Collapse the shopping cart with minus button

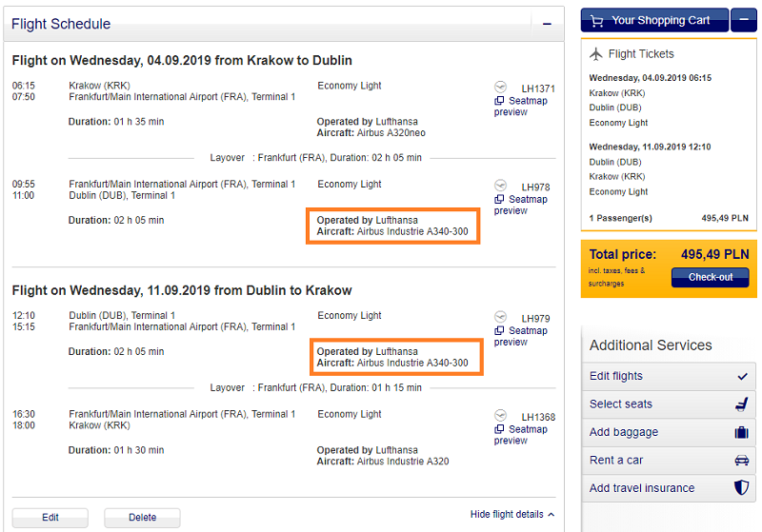tap(744, 20)
